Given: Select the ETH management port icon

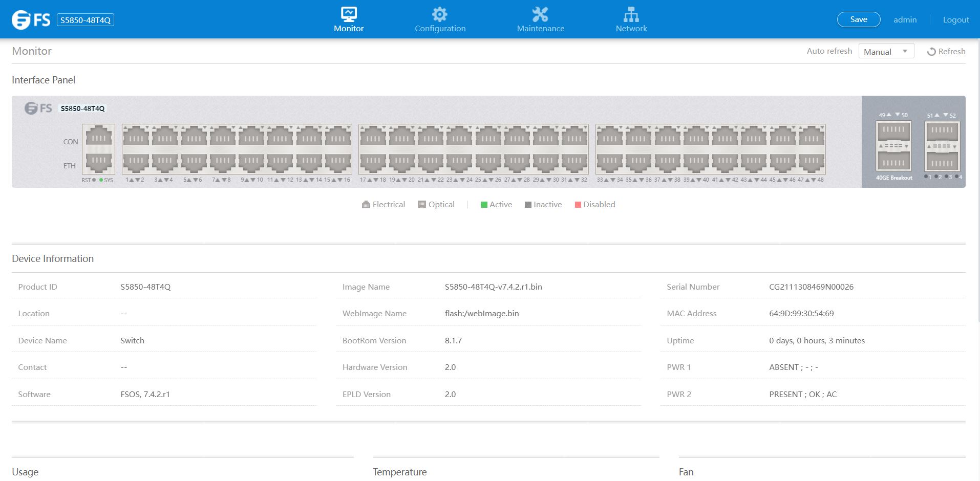Looking at the screenshot, I should pos(98,162).
